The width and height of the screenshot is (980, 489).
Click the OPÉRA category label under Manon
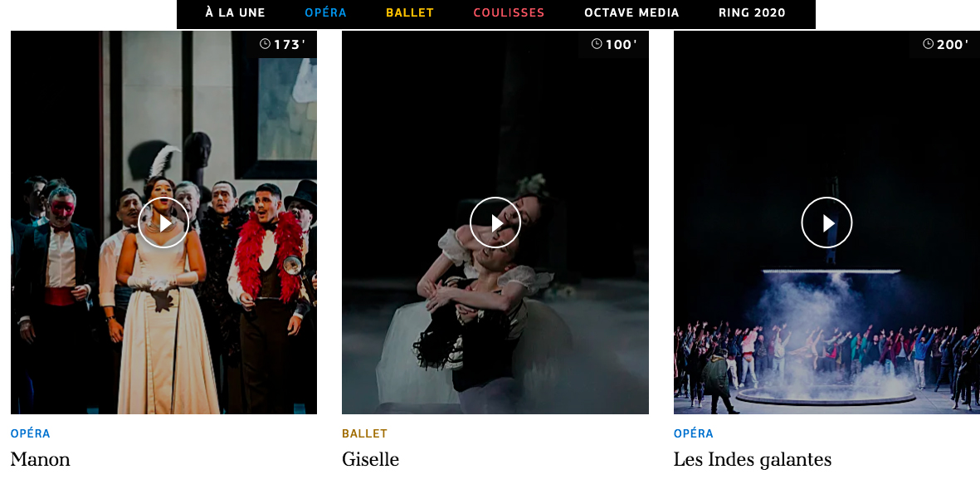(x=31, y=433)
